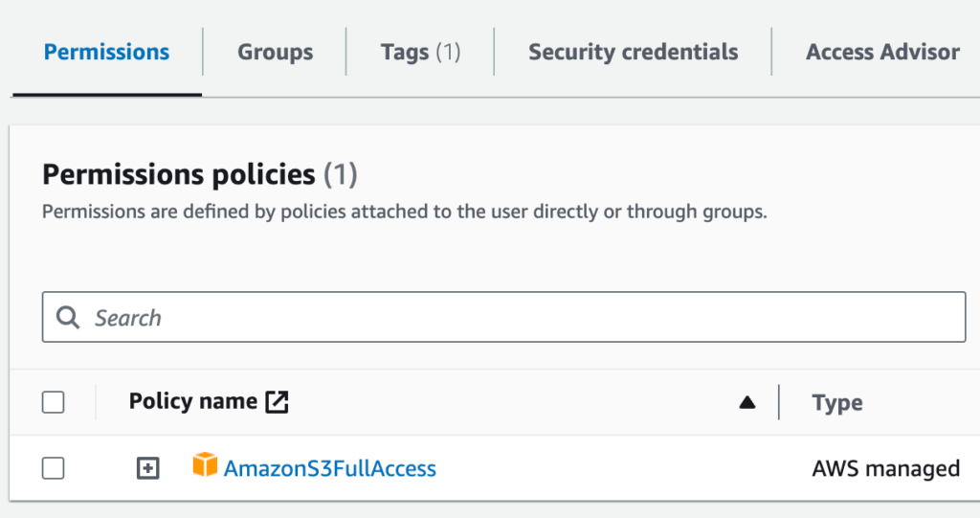Focus the policy Search input field
Image resolution: width=980 pixels, height=518 pixels.
(517, 318)
